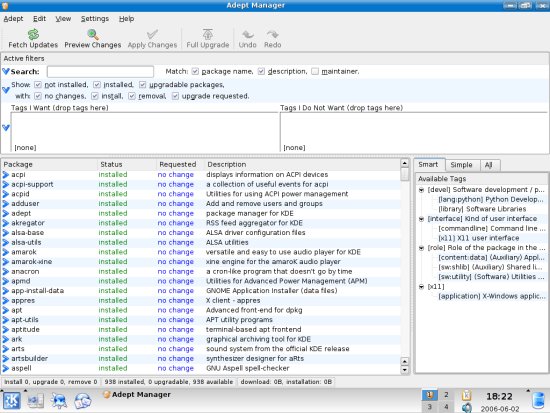Click the trash bin panel icon
This screenshot has width=550, height=413.
point(538,401)
